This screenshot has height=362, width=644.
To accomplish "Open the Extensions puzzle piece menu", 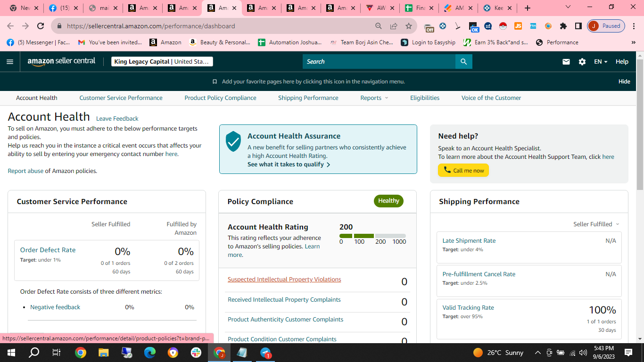I will click(563, 26).
